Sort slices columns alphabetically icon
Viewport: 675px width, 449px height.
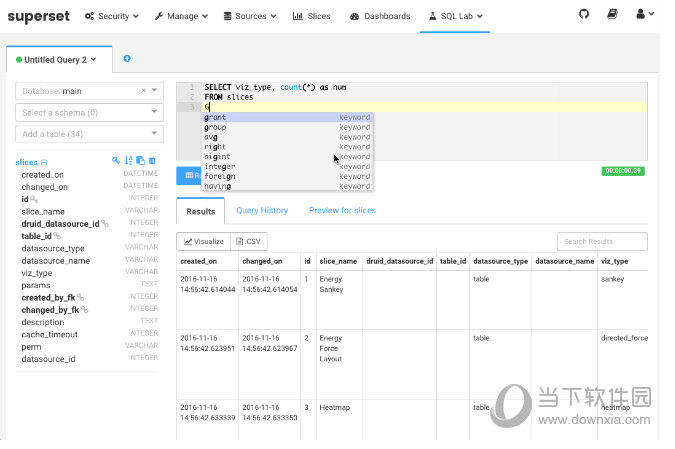point(128,161)
